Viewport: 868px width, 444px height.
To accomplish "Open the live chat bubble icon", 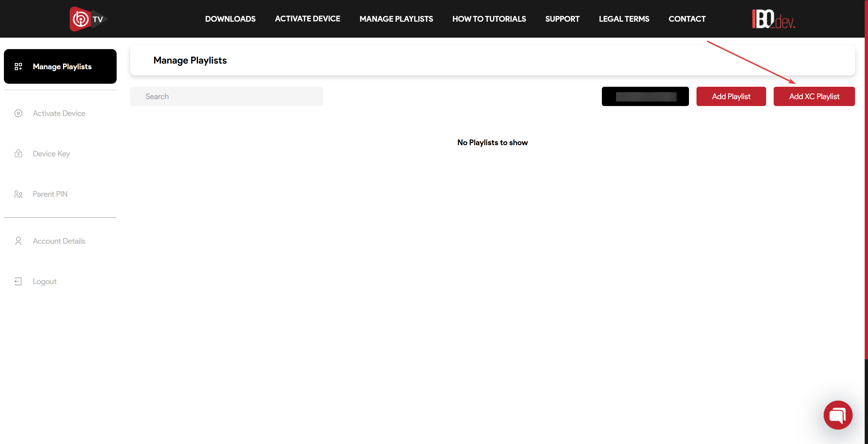I will pyautogui.click(x=838, y=415).
